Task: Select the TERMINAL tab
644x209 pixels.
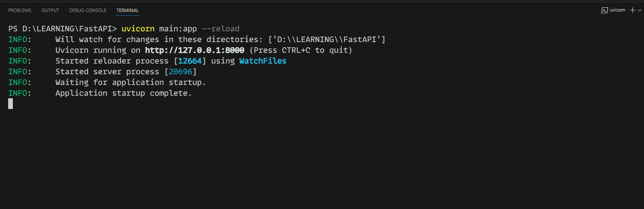Action: 127,10
